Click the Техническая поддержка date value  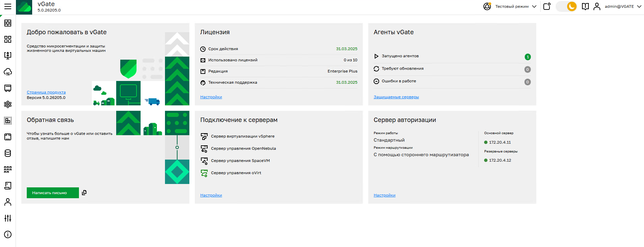point(347,82)
